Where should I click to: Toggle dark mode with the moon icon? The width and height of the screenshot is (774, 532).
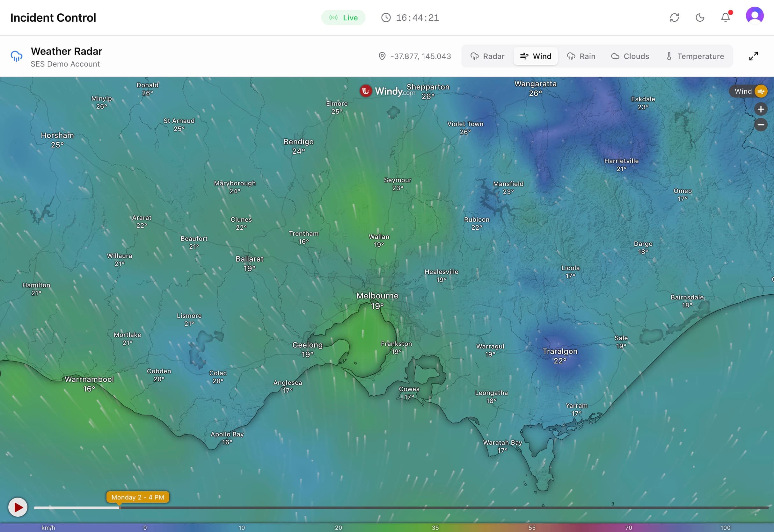tap(700, 18)
